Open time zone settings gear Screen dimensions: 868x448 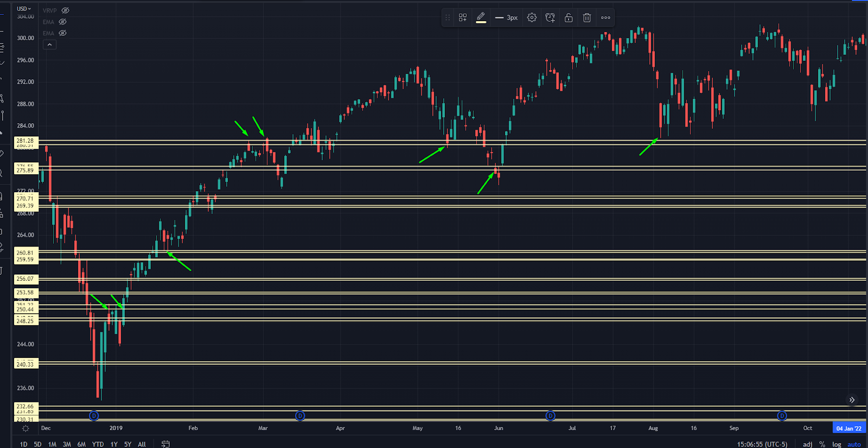(25, 428)
